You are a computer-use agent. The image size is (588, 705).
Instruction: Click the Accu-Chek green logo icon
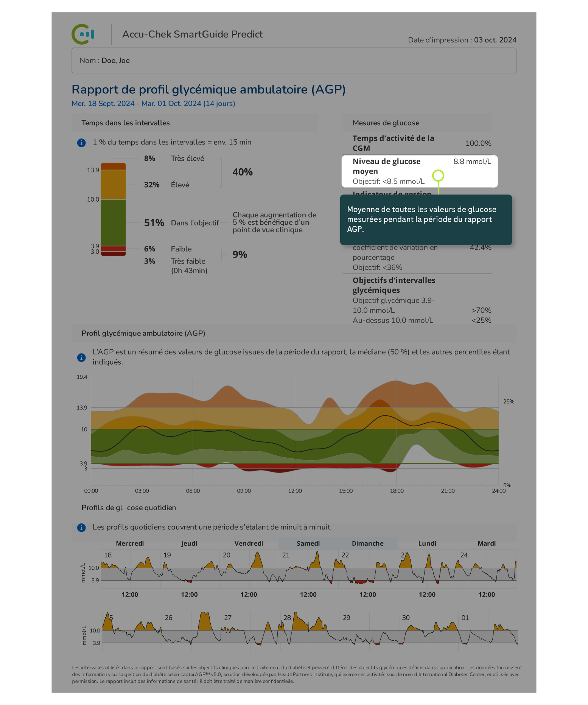point(83,34)
